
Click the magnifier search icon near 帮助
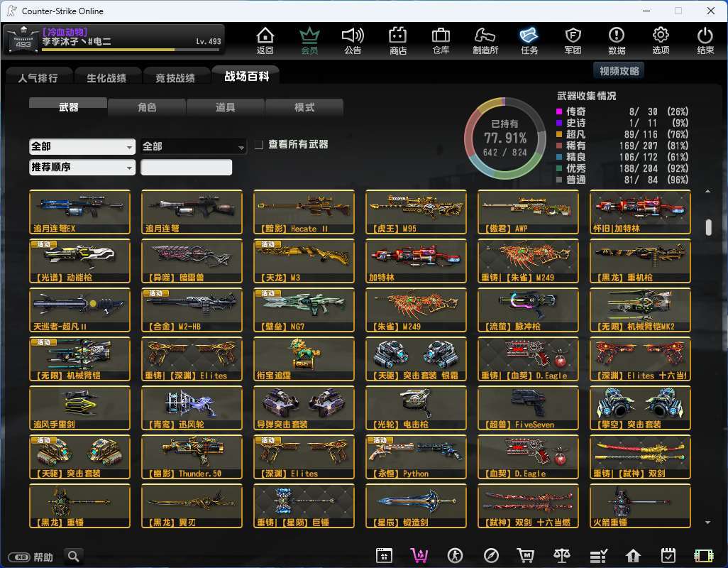(73, 556)
